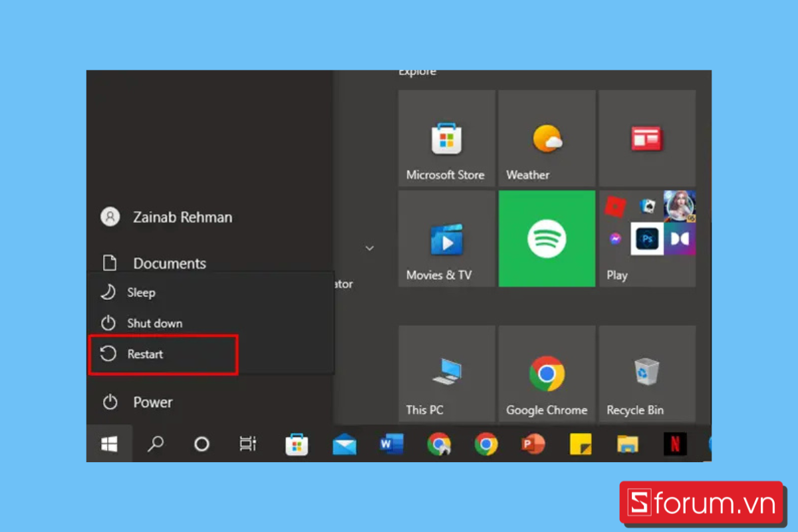Choose Shut down from power menu

click(x=210, y=323)
